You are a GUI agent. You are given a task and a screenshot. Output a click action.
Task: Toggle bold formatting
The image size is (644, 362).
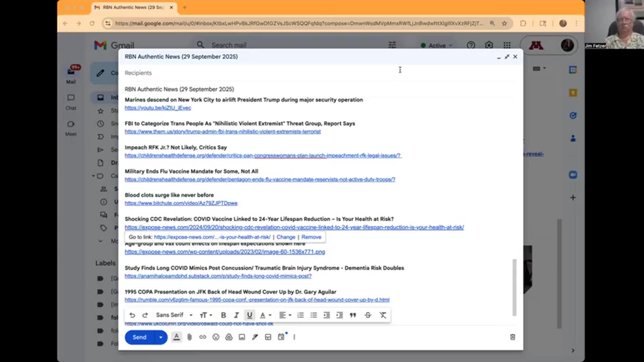tap(223, 315)
